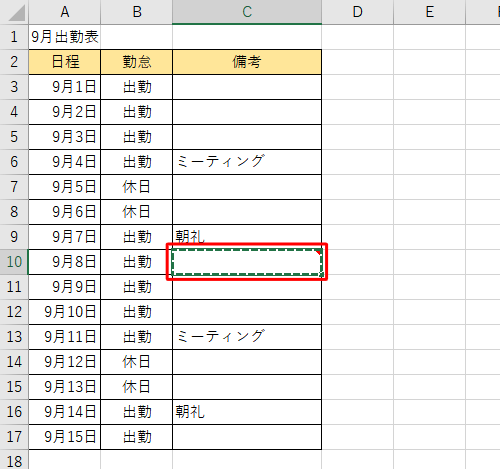500x469 pixels.
Task: Click the copied cell C10 with comment marker
Action: click(247, 262)
